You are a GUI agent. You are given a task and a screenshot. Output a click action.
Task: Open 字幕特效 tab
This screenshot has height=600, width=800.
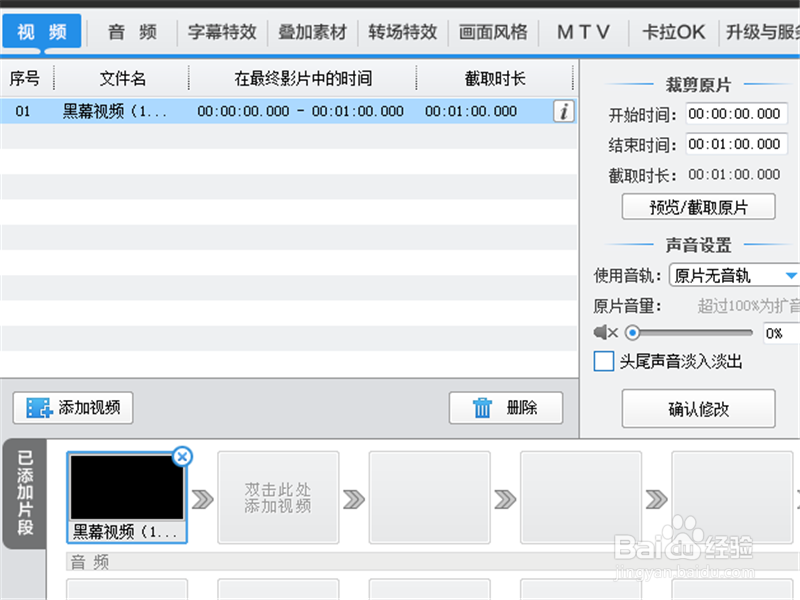pyautogui.click(x=222, y=32)
